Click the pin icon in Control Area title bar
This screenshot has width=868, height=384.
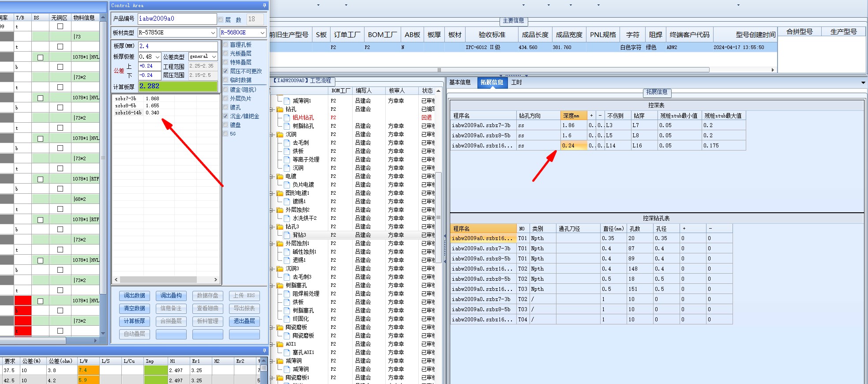[264, 5]
